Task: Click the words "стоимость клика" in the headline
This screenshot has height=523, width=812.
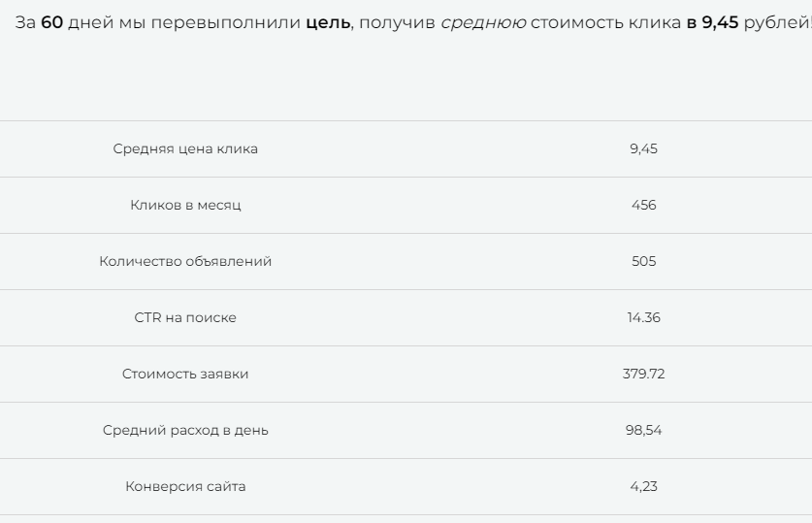Action: coord(605,22)
